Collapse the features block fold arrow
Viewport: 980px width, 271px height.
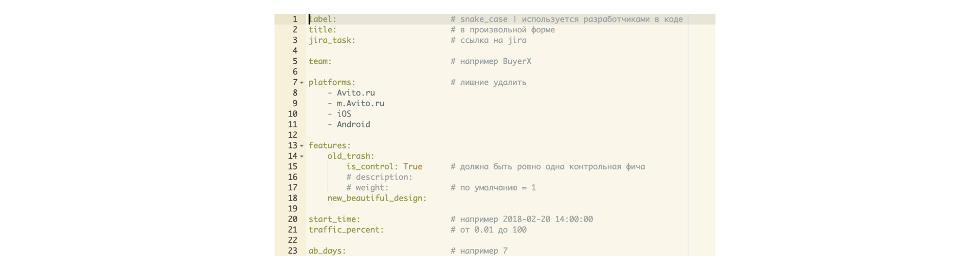(302, 146)
